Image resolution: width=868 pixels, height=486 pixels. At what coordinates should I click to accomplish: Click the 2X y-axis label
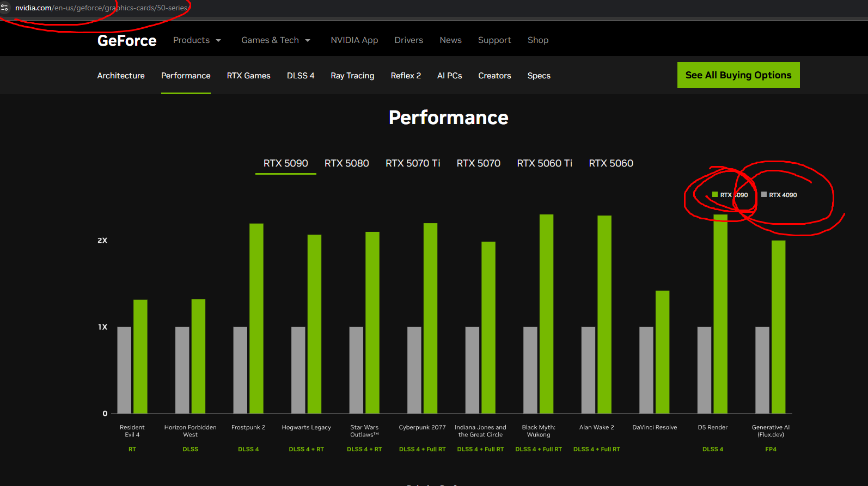(102, 241)
